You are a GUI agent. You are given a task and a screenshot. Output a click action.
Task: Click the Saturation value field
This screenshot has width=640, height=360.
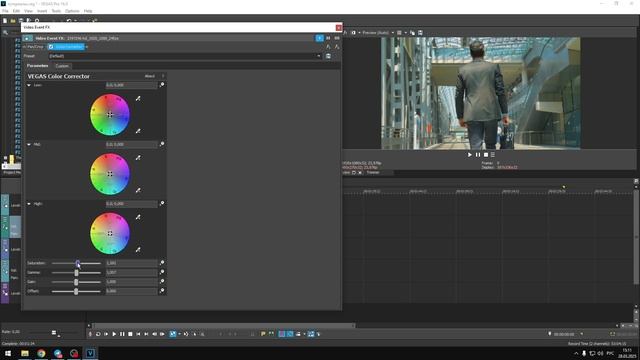tap(131, 263)
